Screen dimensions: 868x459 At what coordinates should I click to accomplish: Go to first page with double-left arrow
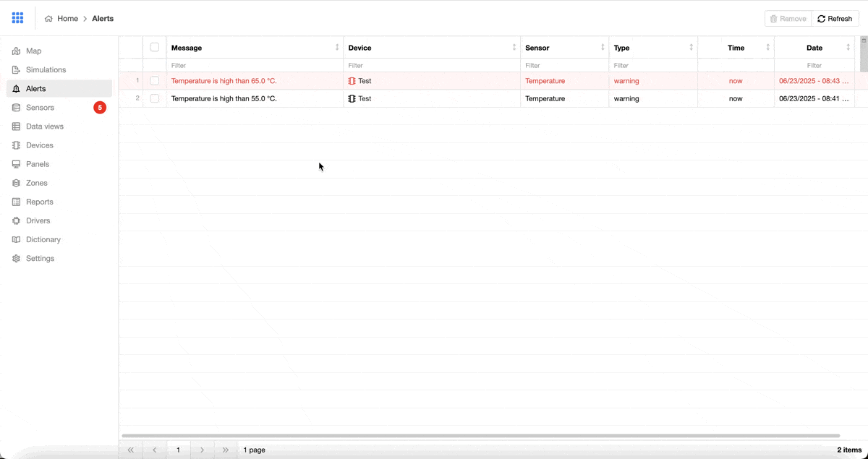tap(131, 450)
